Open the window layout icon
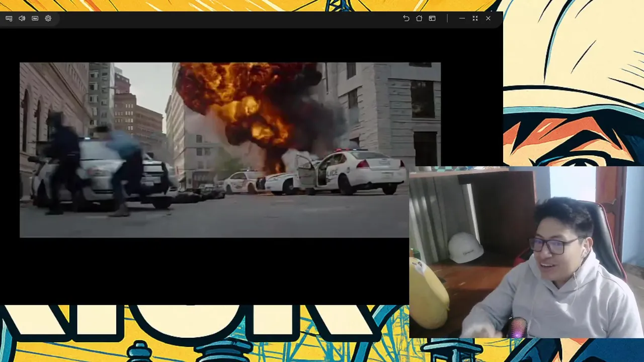Image resolution: width=644 pixels, height=362 pixels. coord(432,18)
